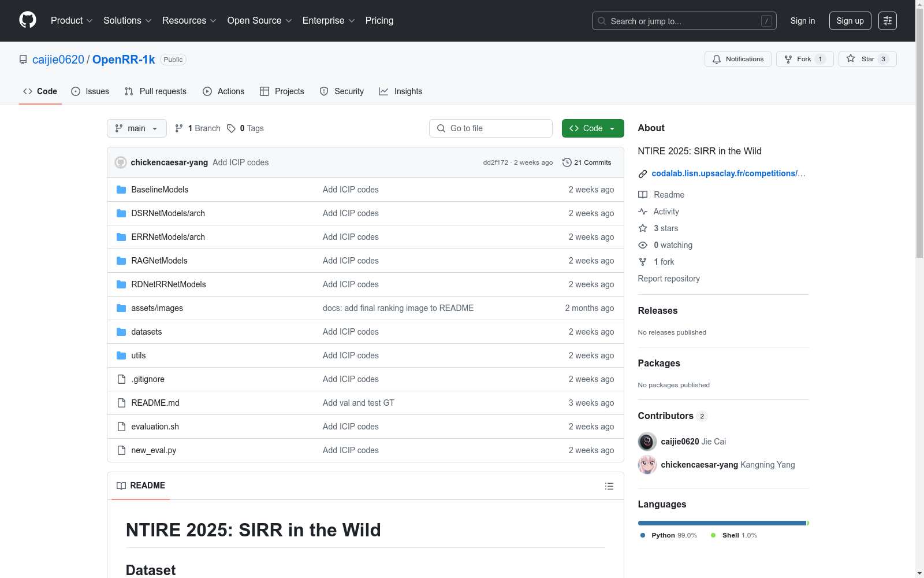Click the ERRNetModels/arch folder icon
This screenshot has height=578, width=924.
pyautogui.click(x=121, y=237)
